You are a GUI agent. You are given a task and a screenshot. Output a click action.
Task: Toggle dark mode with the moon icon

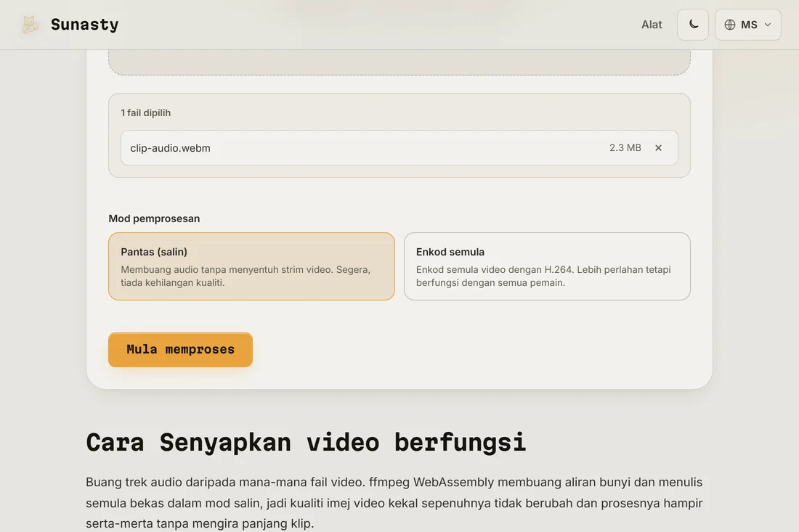click(692, 25)
